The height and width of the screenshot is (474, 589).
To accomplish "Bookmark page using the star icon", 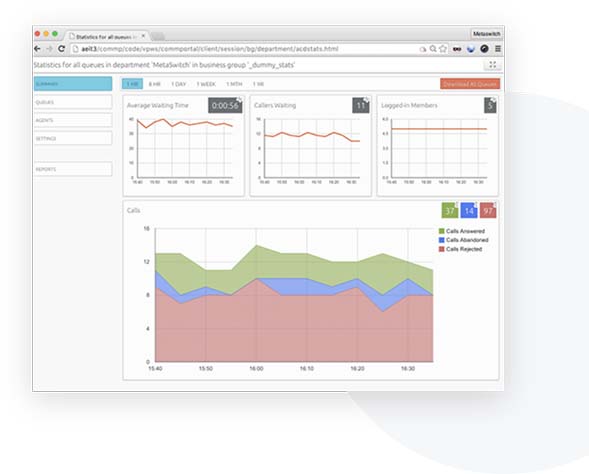I will (x=443, y=49).
